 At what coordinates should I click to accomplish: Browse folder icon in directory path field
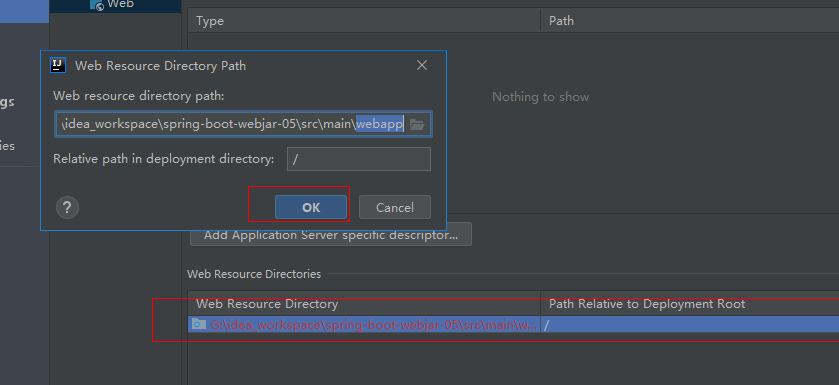[417, 125]
